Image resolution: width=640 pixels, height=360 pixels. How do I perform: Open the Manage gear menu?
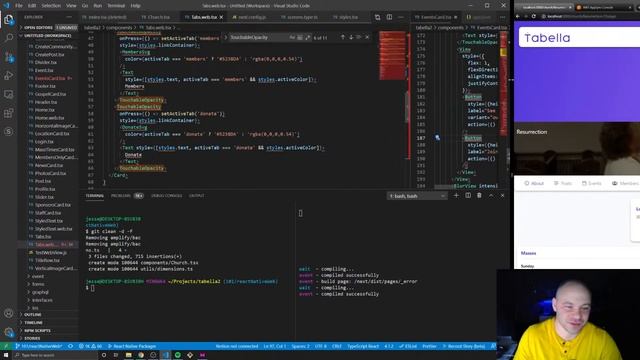tap(9, 332)
